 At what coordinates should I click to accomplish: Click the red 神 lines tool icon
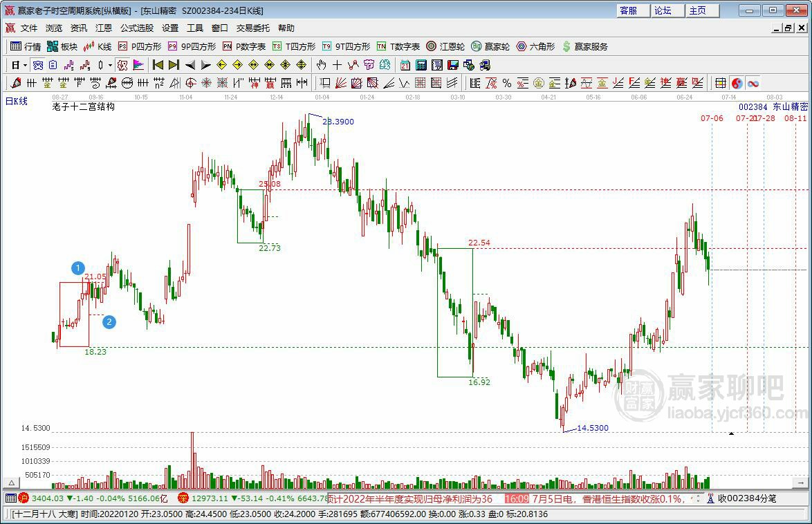[x=254, y=83]
